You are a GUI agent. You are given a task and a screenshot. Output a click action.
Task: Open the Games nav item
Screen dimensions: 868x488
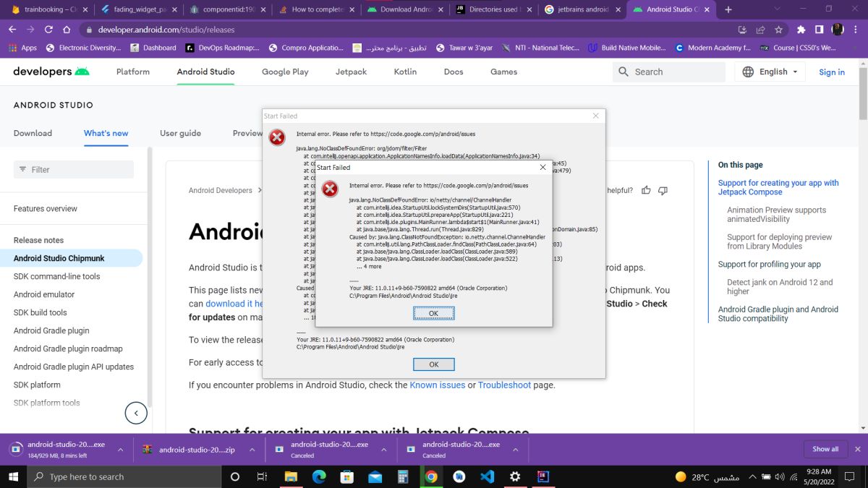503,72
